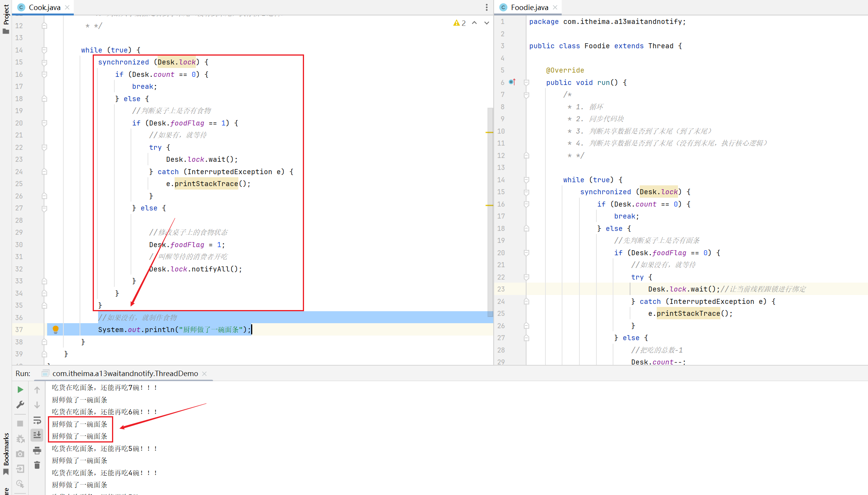The height and width of the screenshot is (495, 868).
Task: Go to next highlighted error arrow
Action: coord(487,23)
